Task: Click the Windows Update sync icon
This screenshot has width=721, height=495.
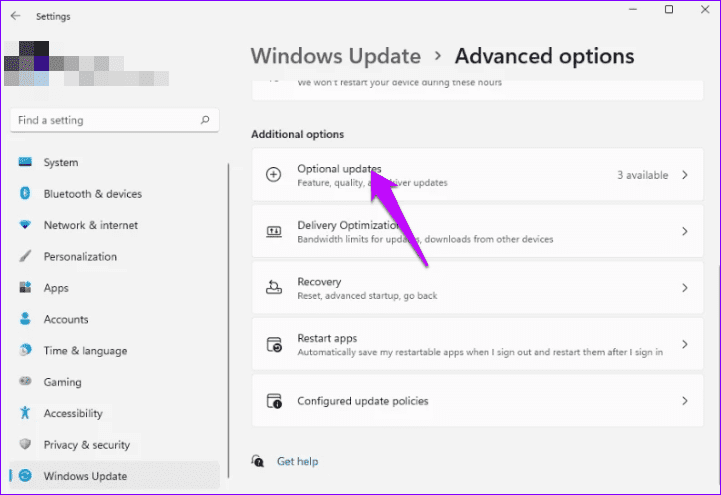Action: [x=25, y=476]
